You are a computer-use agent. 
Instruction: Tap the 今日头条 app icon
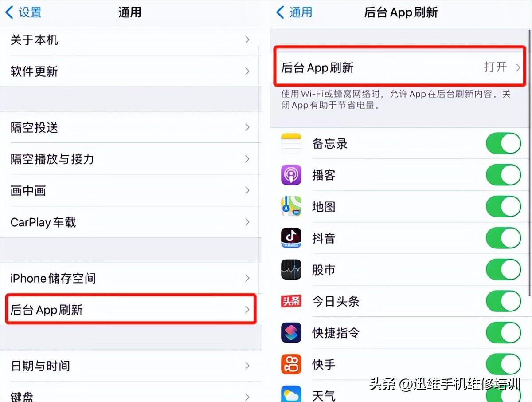click(291, 302)
